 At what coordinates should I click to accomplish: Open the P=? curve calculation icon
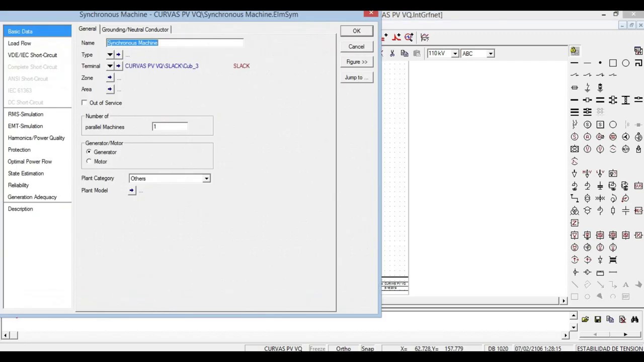425,37
